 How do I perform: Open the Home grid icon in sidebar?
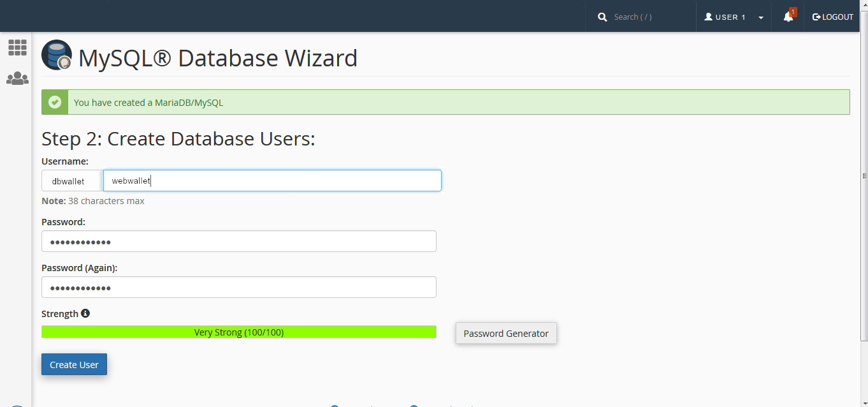17,47
